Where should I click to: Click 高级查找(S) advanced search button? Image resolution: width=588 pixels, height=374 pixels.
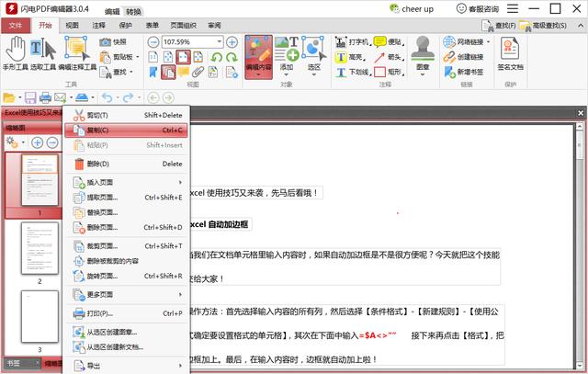point(543,26)
